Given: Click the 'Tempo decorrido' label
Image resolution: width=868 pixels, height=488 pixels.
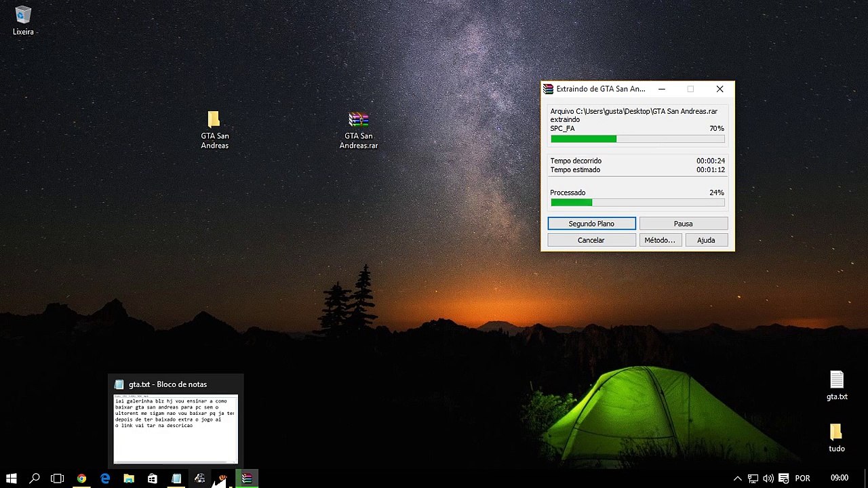Looking at the screenshot, I should (576, 161).
